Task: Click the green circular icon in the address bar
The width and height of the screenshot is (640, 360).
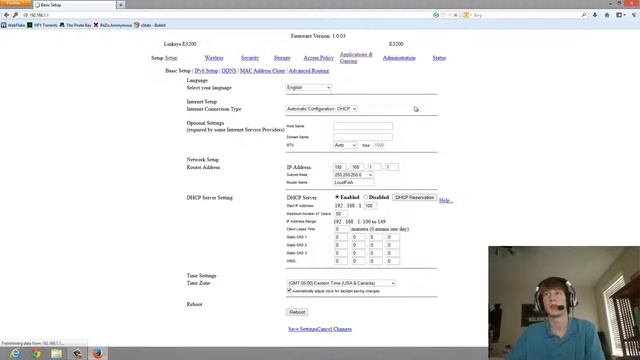Action: [x=436, y=15]
